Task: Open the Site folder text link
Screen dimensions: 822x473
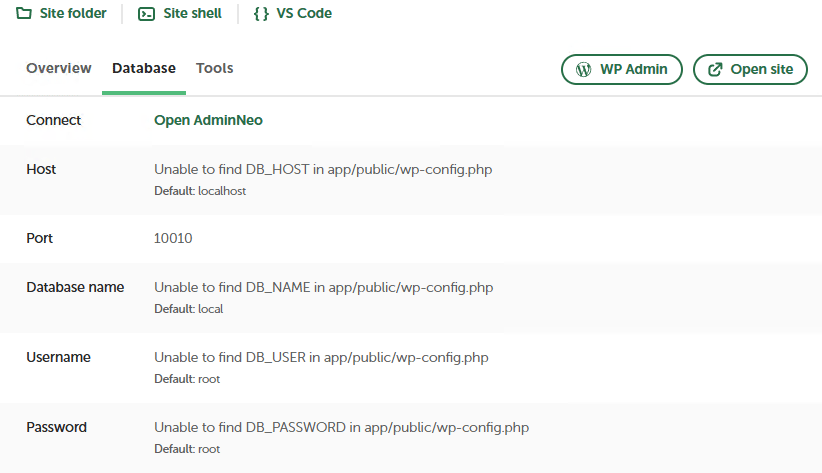Action: 73,14
